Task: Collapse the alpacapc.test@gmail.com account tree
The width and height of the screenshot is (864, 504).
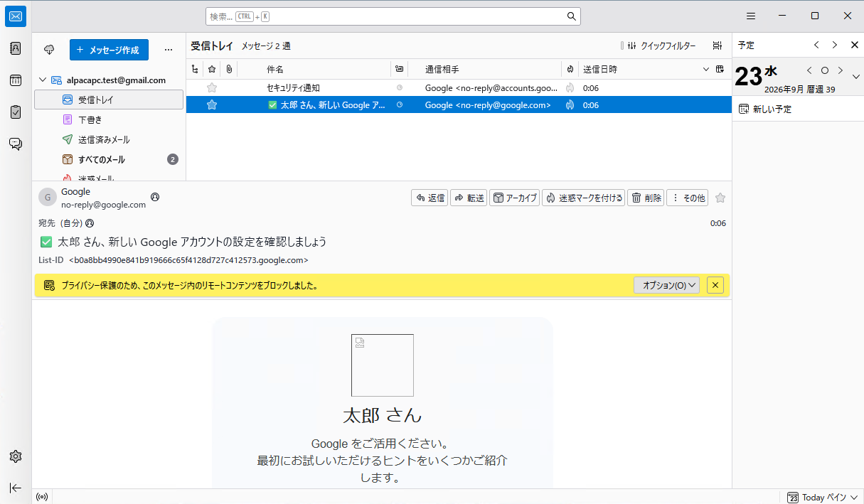Action: pyautogui.click(x=42, y=80)
